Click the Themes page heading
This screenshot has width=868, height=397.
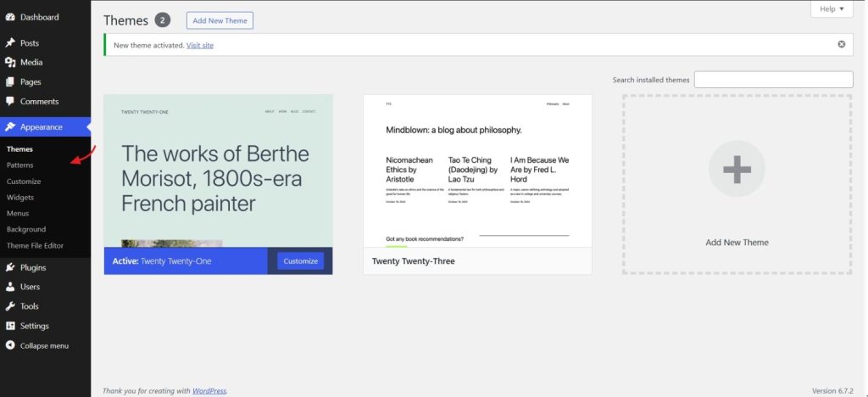pos(125,20)
